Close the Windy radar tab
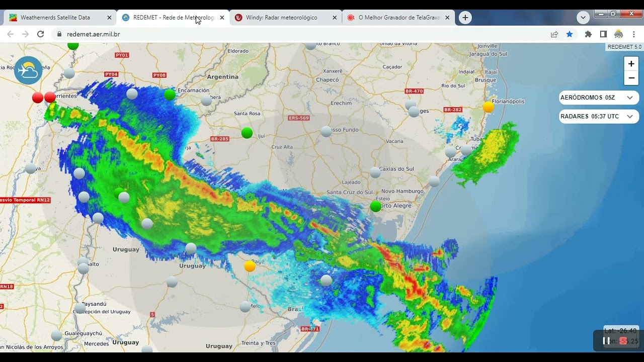 tap(335, 18)
